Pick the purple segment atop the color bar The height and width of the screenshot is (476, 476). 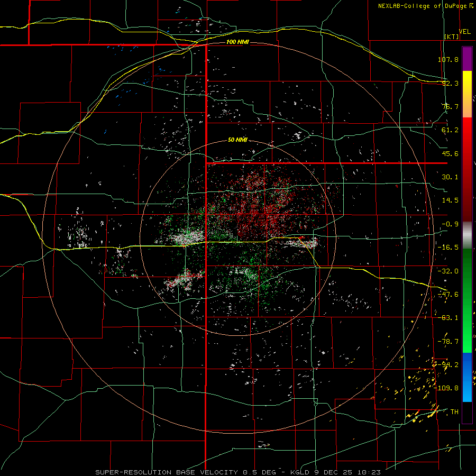467,59
